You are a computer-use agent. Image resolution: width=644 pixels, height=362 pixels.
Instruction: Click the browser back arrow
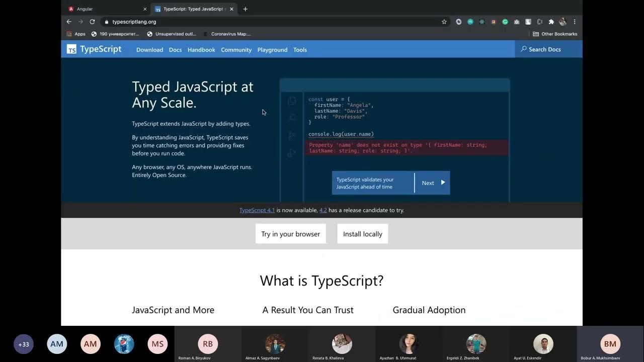point(69,22)
